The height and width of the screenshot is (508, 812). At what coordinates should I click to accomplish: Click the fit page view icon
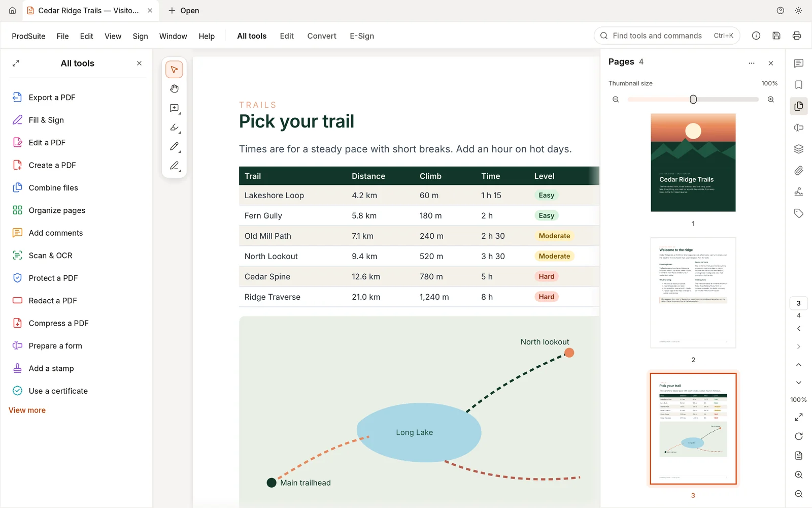[799, 417]
